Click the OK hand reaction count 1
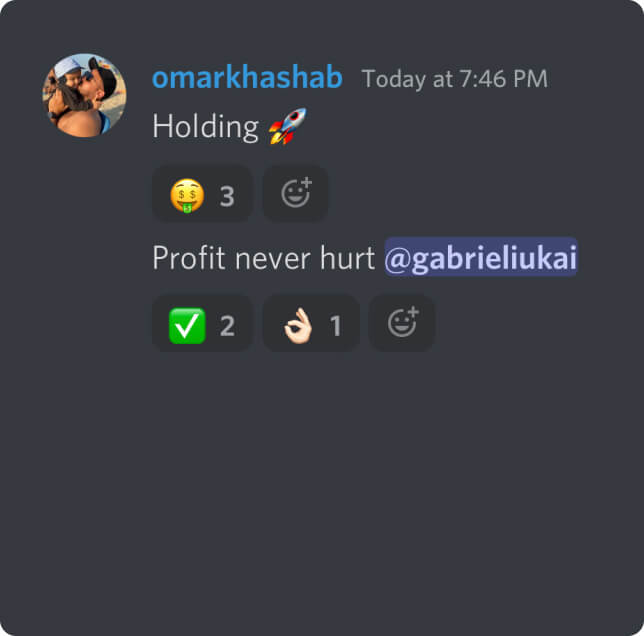The width and height of the screenshot is (644, 636). (336, 326)
